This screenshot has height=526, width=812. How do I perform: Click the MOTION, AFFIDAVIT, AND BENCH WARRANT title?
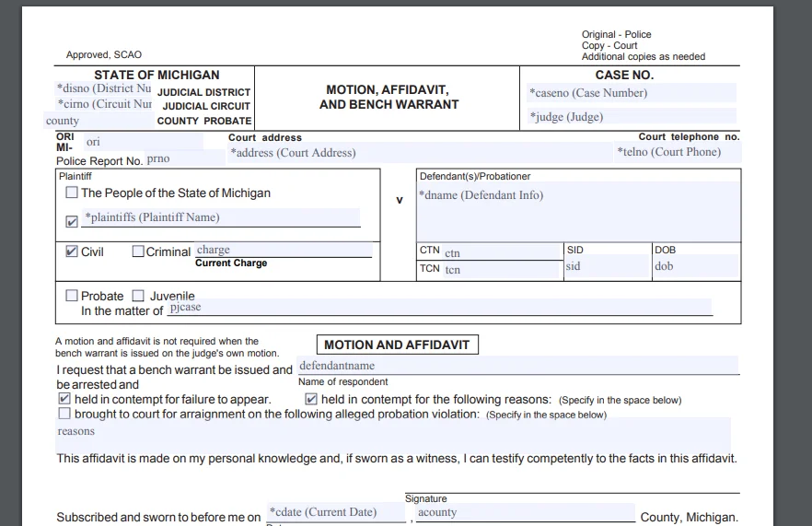click(x=389, y=97)
